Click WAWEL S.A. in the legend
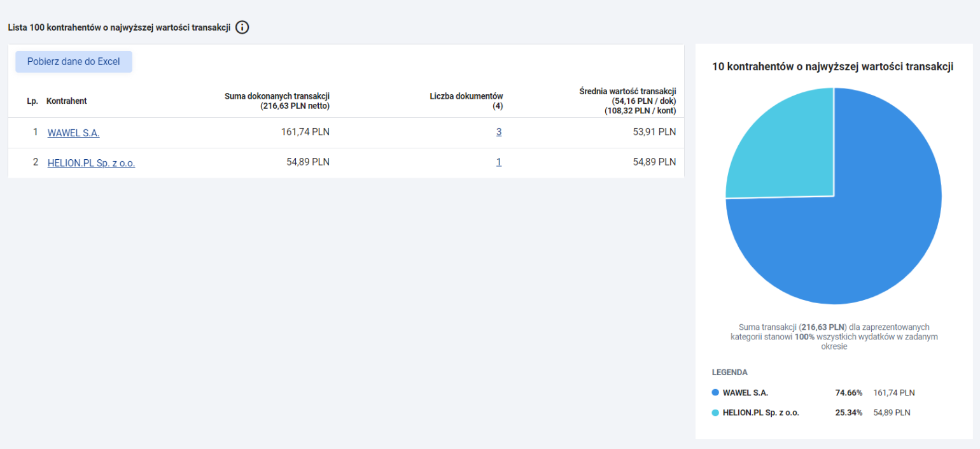The height and width of the screenshot is (449, 980). (x=745, y=392)
